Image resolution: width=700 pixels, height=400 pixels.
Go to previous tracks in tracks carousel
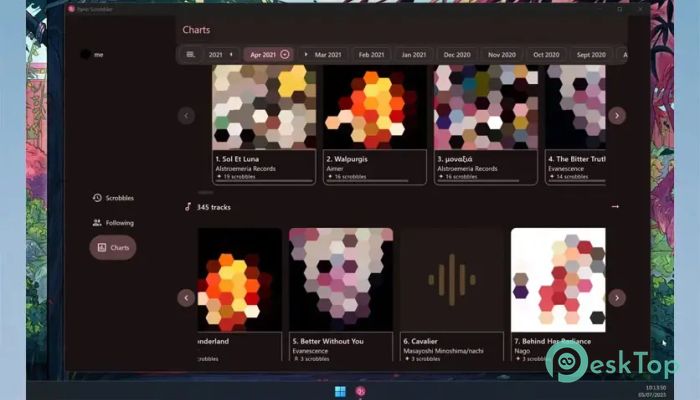click(x=186, y=298)
